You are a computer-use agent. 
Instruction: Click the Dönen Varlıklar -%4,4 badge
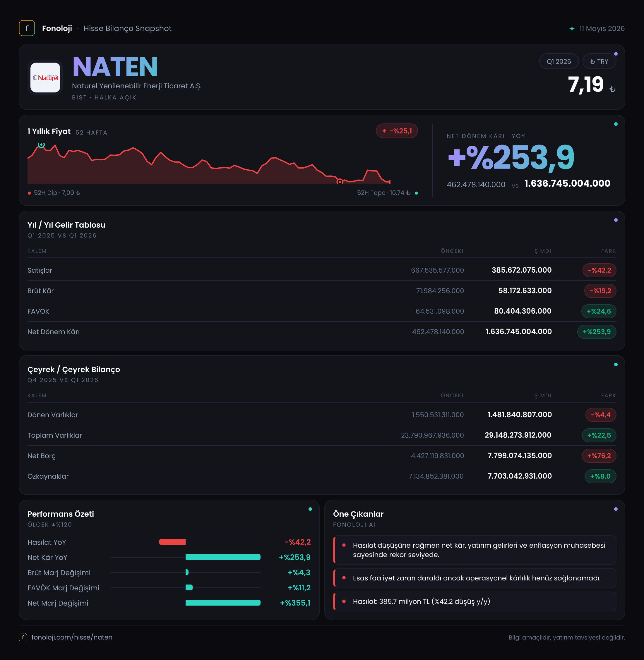(600, 415)
